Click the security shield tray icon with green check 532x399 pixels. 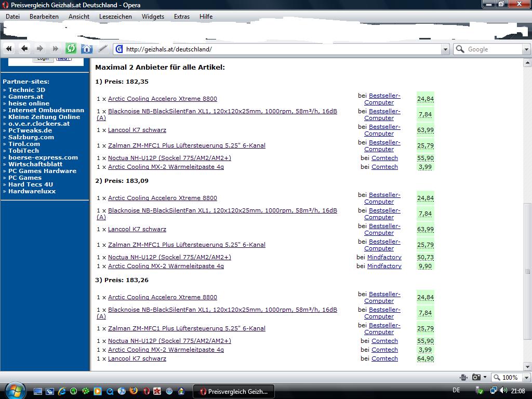click(x=480, y=391)
